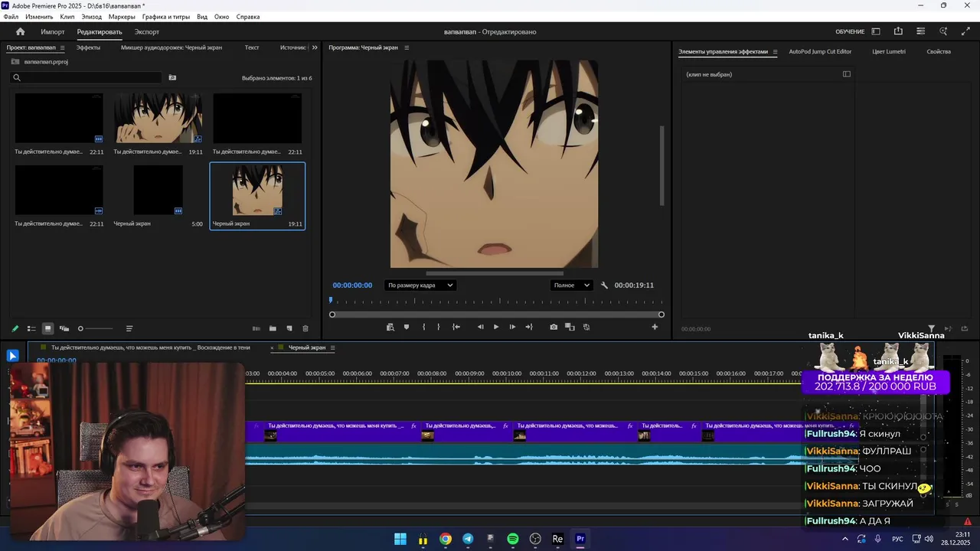
Task: Click the Program monitor playhead marker
Action: pos(332,301)
